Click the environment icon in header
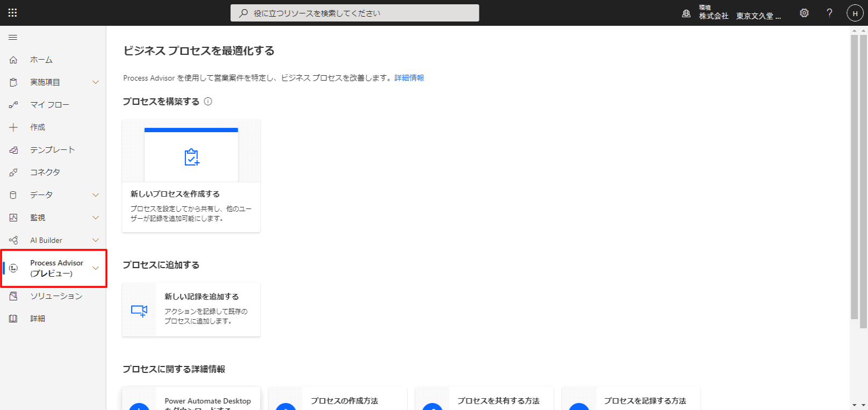 click(686, 13)
